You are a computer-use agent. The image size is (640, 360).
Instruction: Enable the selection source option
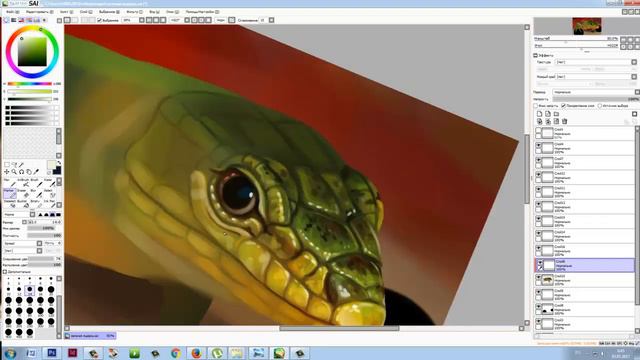coord(600,106)
